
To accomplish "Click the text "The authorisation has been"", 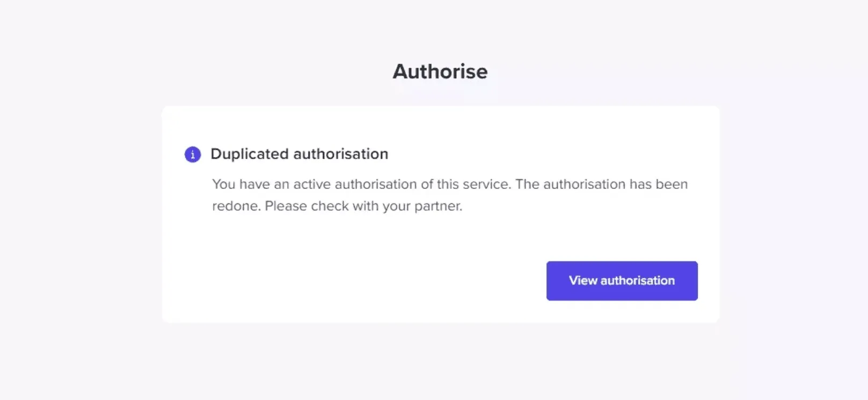I will pyautogui.click(x=601, y=184).
